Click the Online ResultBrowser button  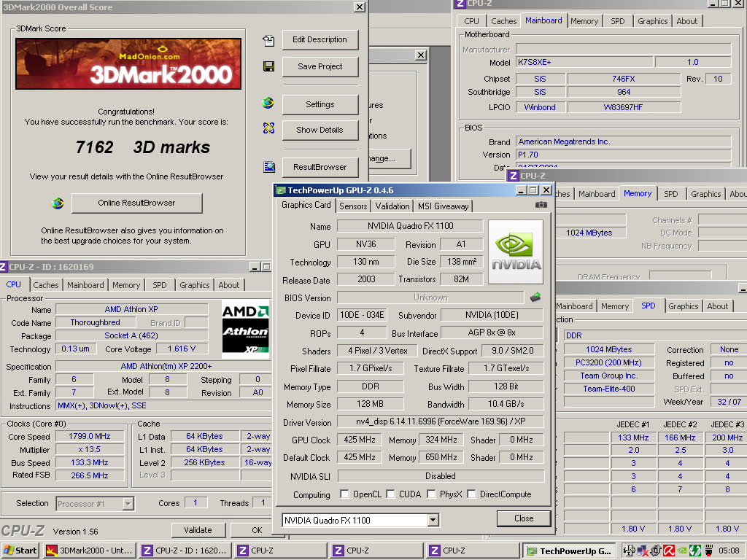[x=136, y=203]
